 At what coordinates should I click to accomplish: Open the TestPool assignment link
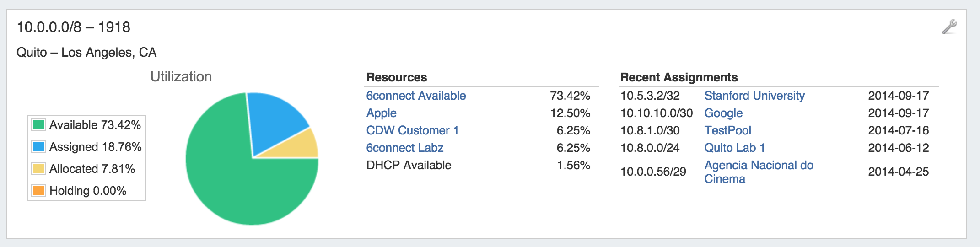pos(727,130)
